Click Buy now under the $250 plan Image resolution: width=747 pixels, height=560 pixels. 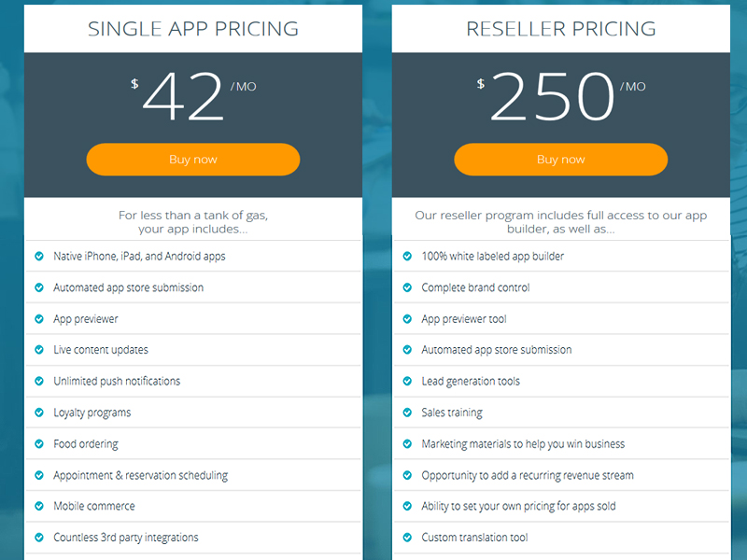[x=560, y=160]
